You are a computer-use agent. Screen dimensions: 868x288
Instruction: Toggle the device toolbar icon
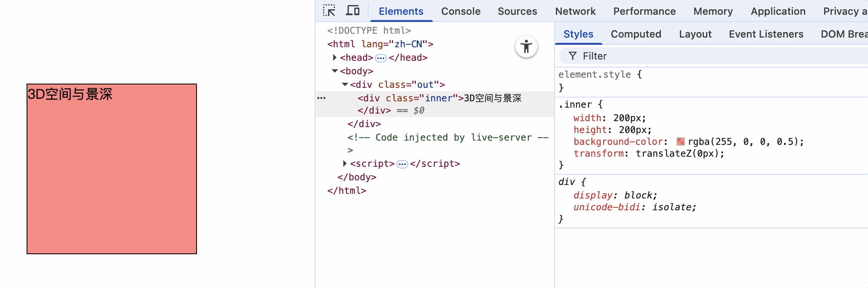(353, 11)
